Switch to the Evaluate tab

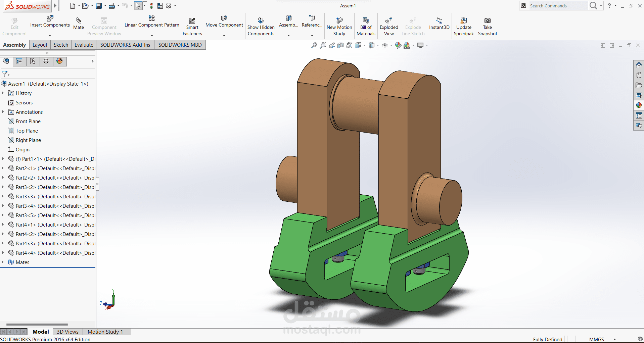84,45
